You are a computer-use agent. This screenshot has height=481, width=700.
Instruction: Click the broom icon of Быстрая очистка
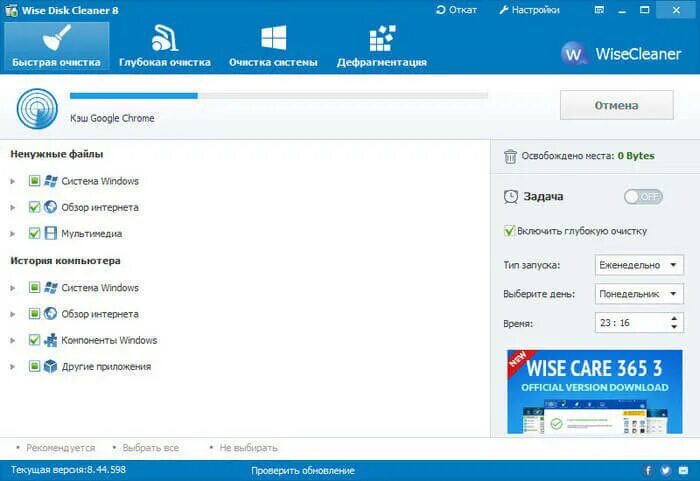(x=57, y=37)
